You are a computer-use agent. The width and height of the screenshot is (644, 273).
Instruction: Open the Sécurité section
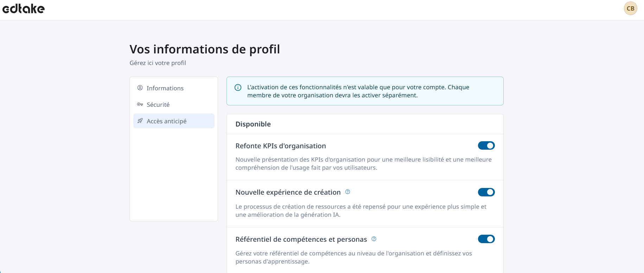158,105
